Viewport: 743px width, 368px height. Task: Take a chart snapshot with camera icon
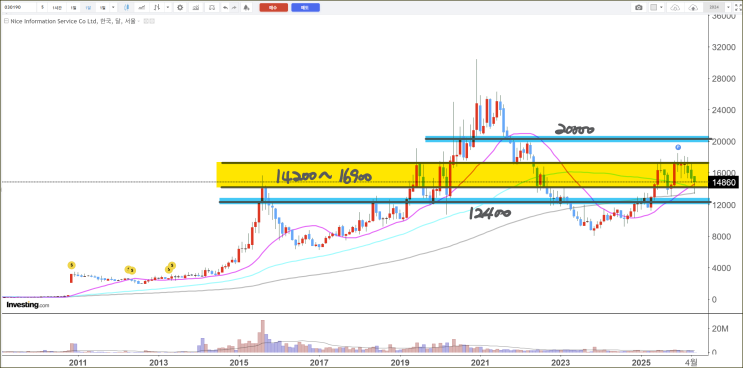[639, 8]
